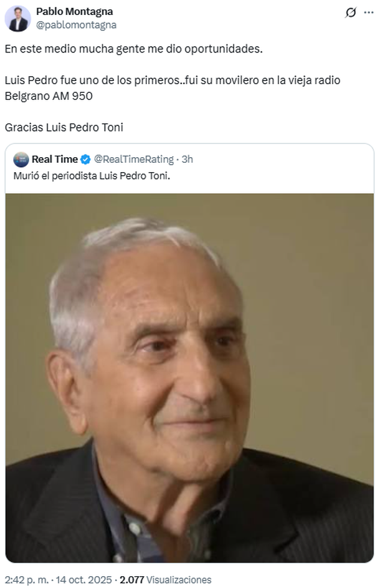This screenshot has width=380, height=588.
Task: Click the Grok slashed-circle icon
Action: tap(350, 12)
